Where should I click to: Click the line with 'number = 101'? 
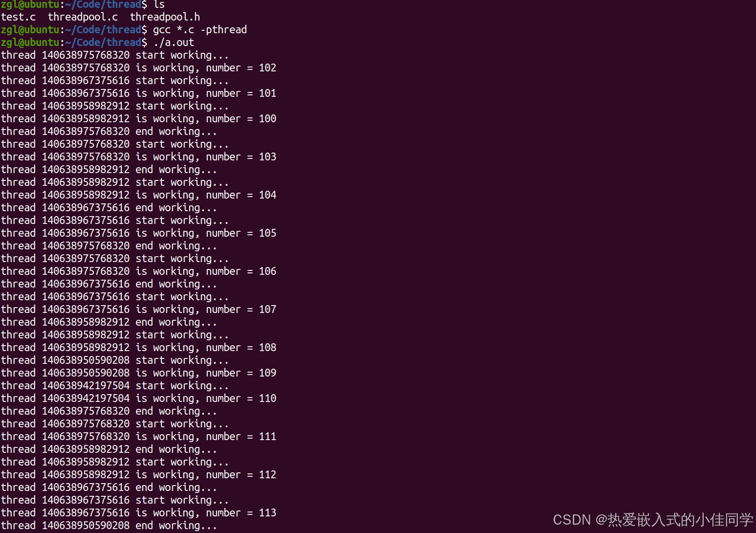pyautogui.click(x=138, y=93)
